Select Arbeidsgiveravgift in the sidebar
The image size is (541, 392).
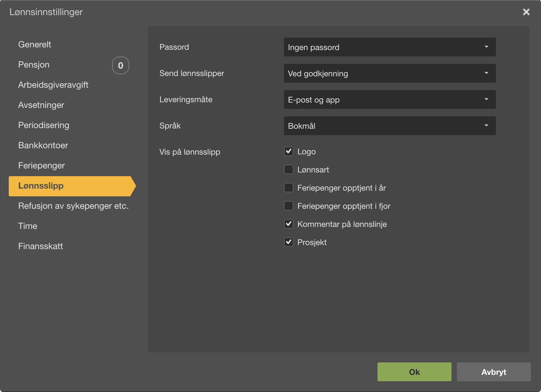click(x=53, y=85)
